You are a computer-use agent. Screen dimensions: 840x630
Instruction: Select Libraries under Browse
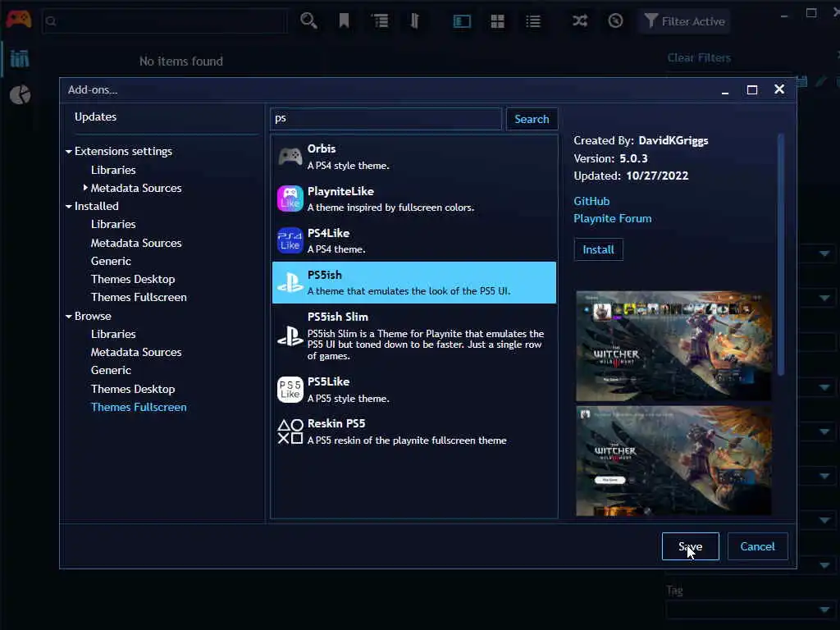coord(113,334)
